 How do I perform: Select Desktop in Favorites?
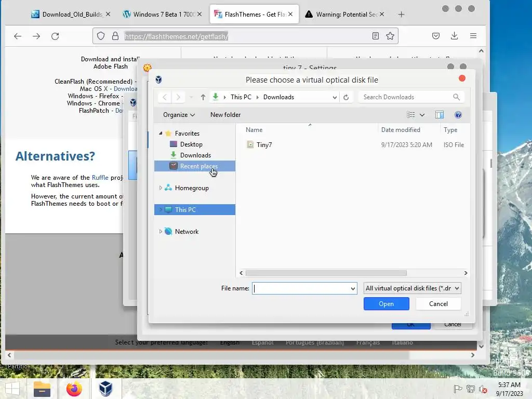(x=191, y=144)
